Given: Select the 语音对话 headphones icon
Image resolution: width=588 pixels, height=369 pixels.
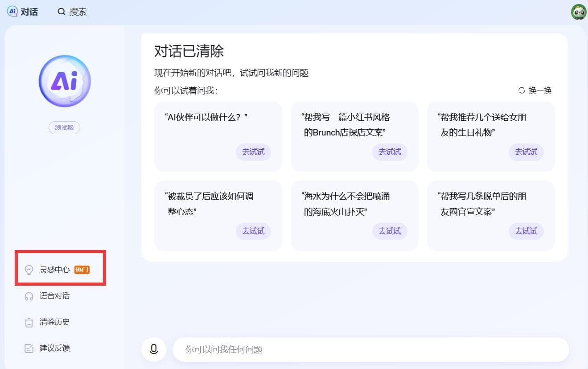Looking at the screenshot, I should pos(29,295).
